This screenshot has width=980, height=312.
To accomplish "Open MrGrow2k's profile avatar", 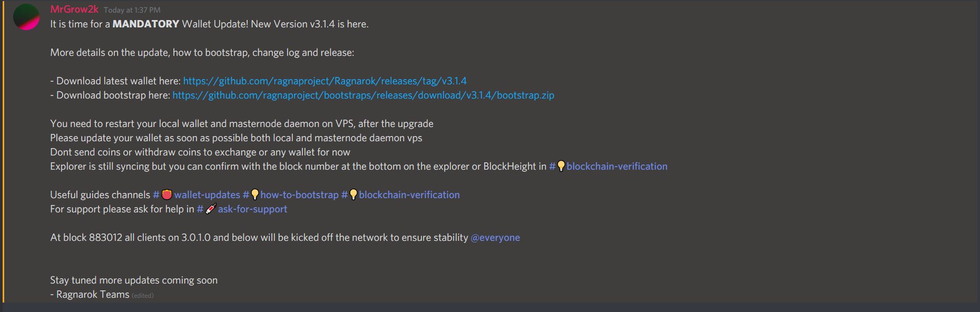I will click(x=26, y=17).
